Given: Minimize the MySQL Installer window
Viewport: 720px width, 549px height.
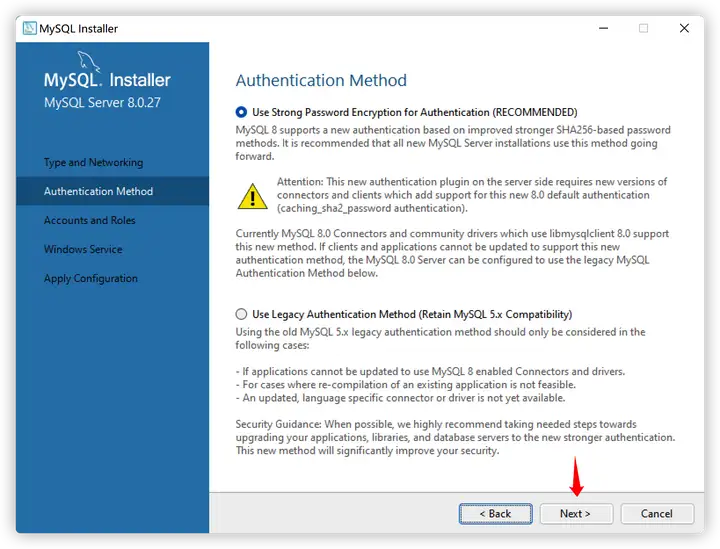Looking at the screenshot, I should 603,28.
